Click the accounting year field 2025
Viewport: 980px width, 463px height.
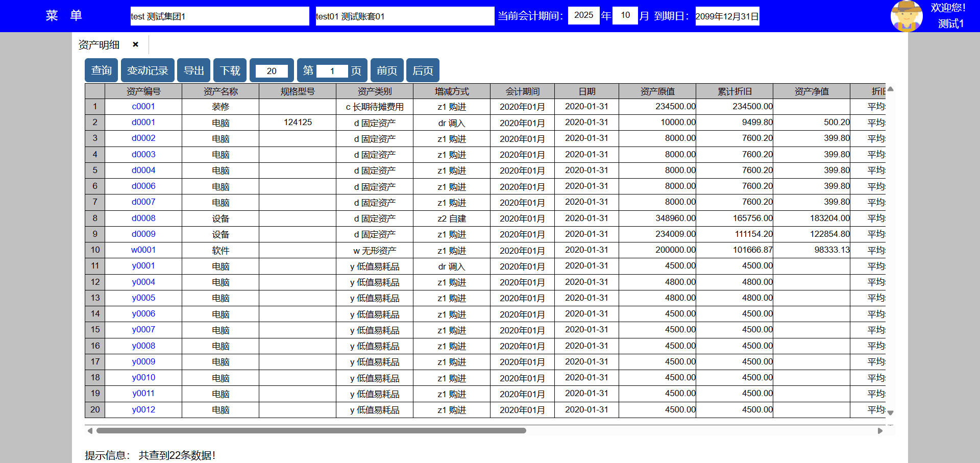[x=583, y=15]
